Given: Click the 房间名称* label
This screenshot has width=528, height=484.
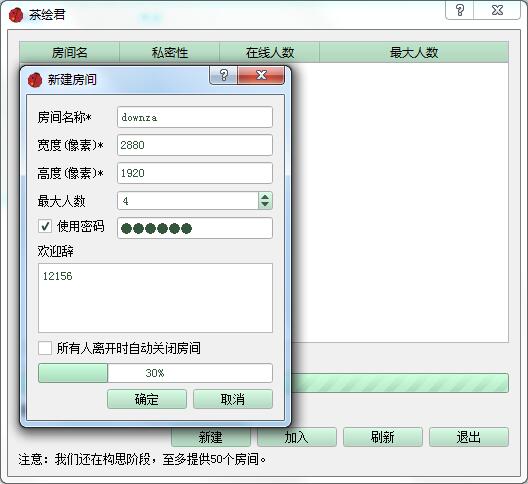Looking at the screenshot, I should (65, 118).
